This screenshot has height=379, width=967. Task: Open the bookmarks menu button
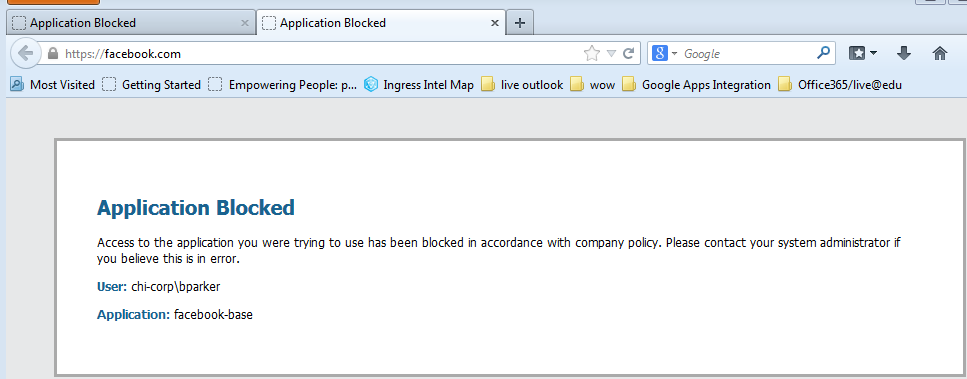tap(863, 54)
